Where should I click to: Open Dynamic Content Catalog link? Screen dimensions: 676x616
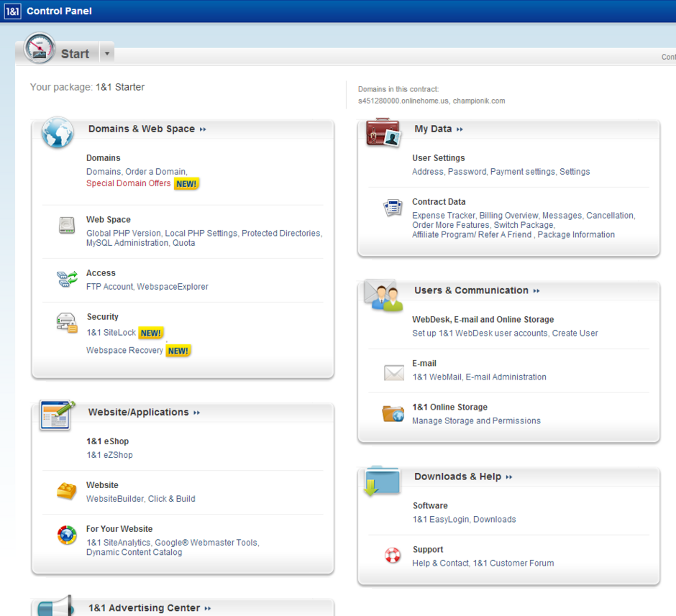134,552
